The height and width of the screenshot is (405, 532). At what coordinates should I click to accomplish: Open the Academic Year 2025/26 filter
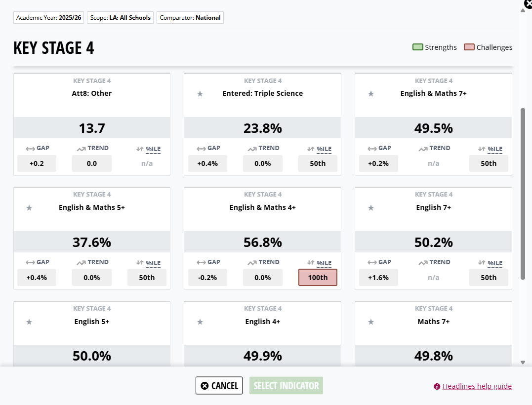[x=49, y=18]
